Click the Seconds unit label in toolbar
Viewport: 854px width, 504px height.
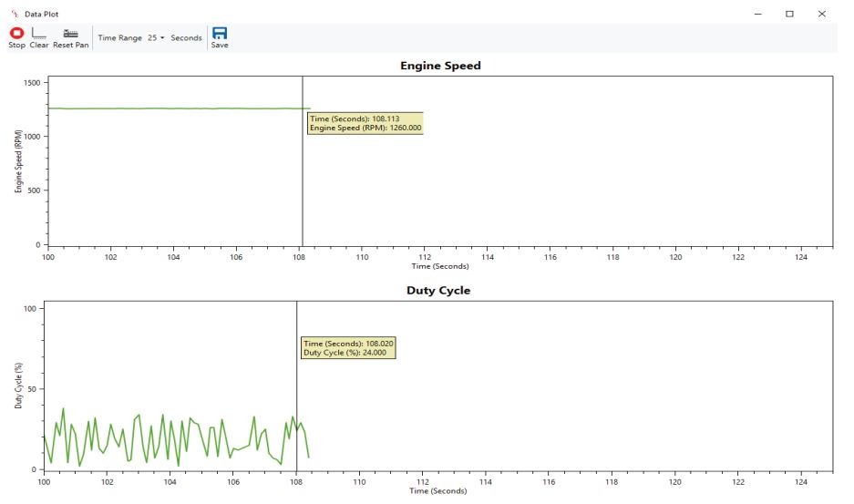point(187,38)
